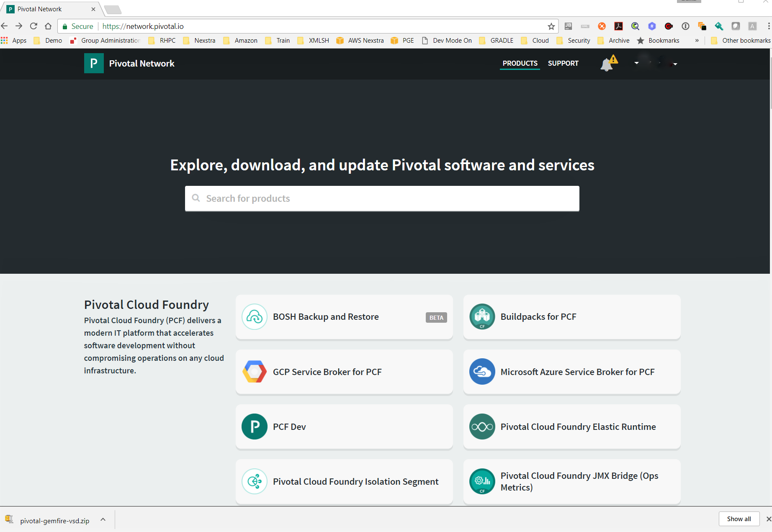Click the Microsoft Azure Service Broker icon
The height and width of the screenshot is (532, 772).
482,372
